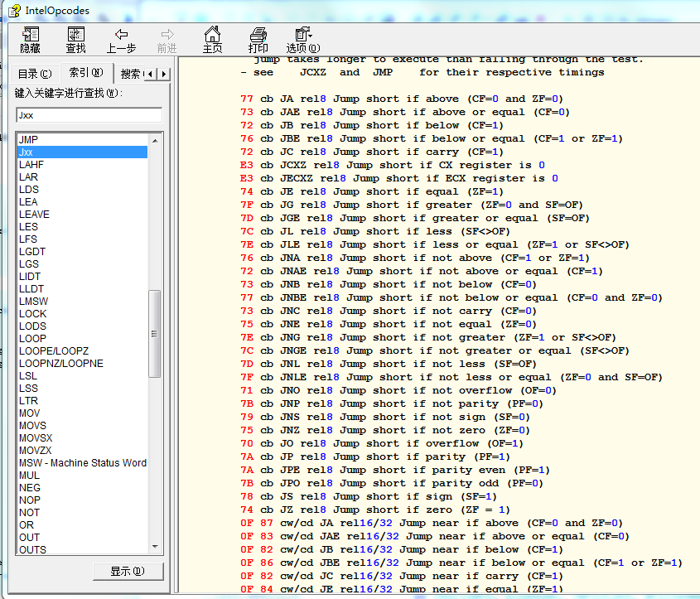Select LEA in the index list
The height and width of the screenshot is (599, 700).
(83, 202)
